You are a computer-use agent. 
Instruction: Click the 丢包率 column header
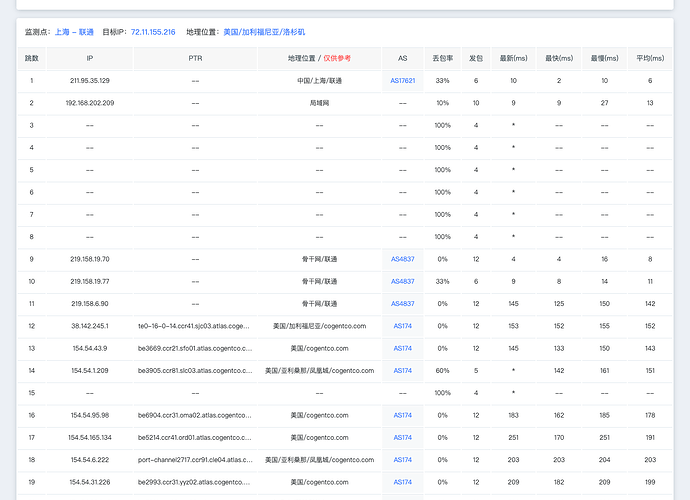coord(443,58)
